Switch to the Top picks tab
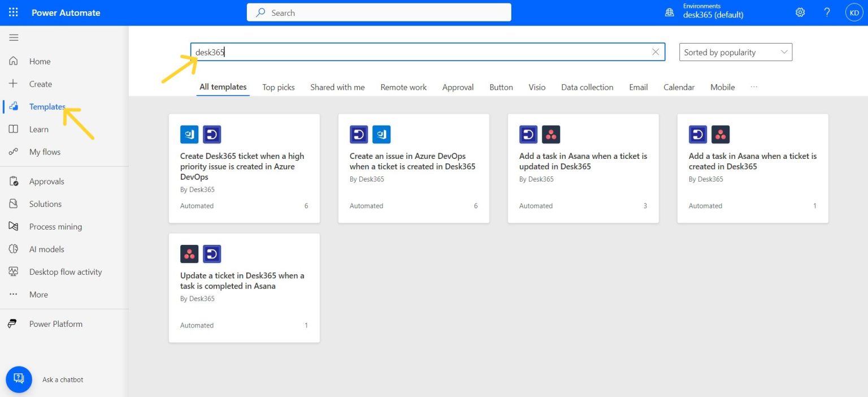Viewport: 868px width, 397px height. click(278, 87)
